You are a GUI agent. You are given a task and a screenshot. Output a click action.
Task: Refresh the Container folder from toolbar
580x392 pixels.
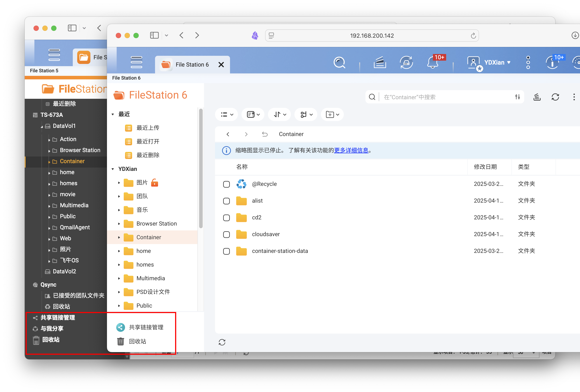pyautogui.click(x=555, y=97)
